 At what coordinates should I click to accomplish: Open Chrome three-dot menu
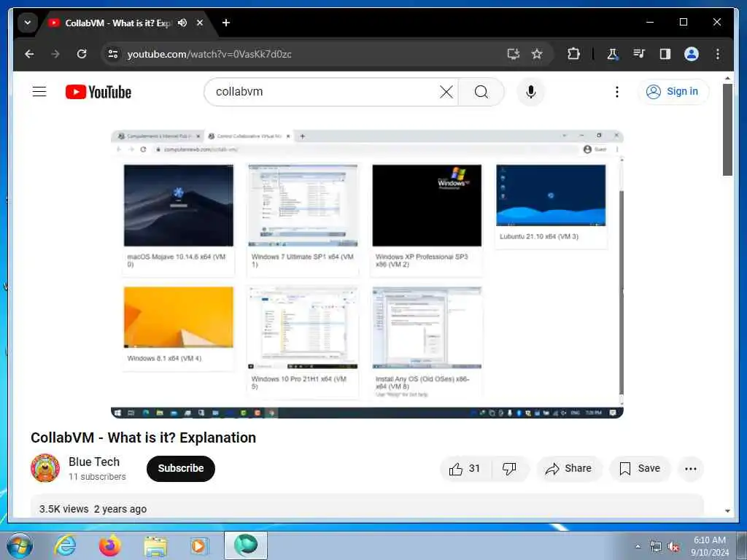(718, 54)
